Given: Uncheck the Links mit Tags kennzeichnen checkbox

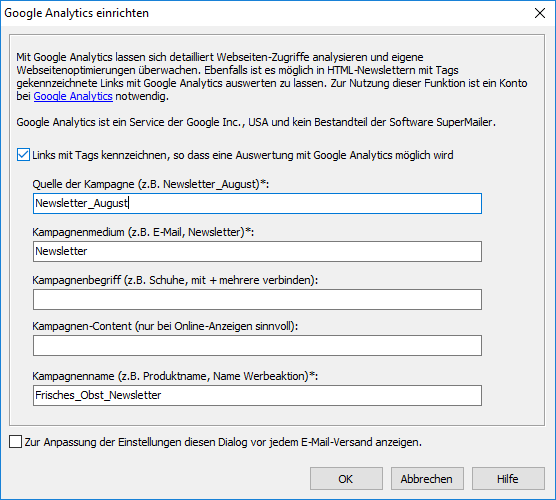Looking at the screenshot, I should click(23, 155).
